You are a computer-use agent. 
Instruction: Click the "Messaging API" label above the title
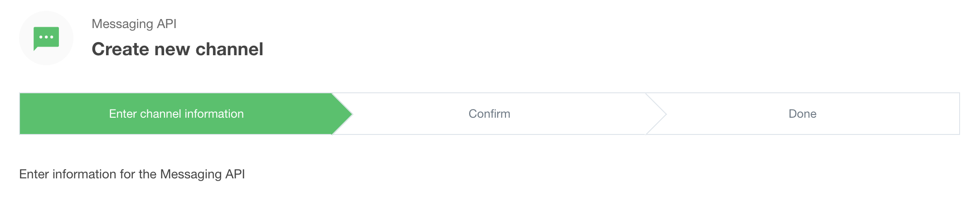tap(134, 24)
